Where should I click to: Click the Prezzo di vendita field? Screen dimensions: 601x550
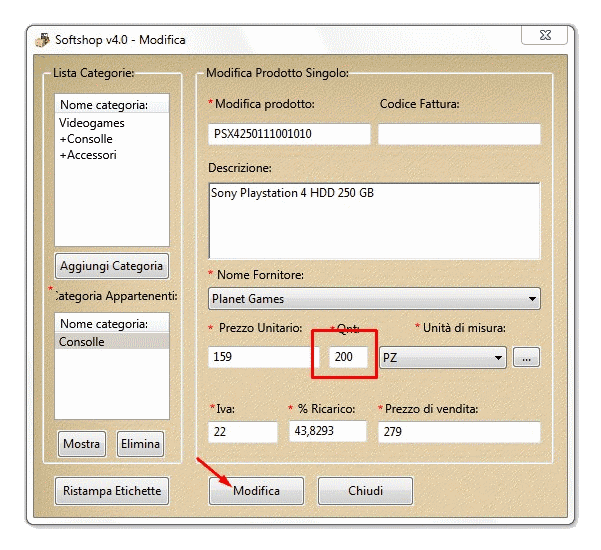[459, 431]
